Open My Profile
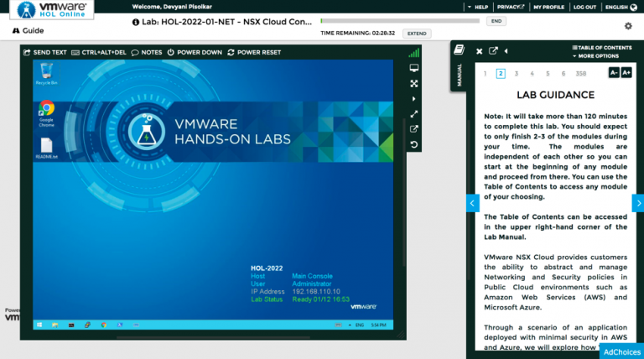 [x=548, y=7]
